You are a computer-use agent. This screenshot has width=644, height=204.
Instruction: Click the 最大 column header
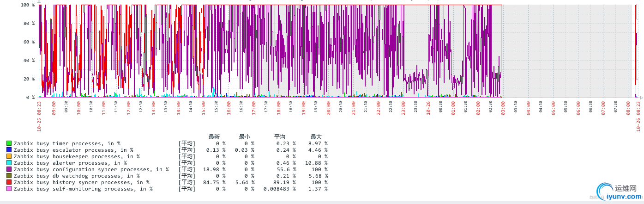[x=316, y=136]
